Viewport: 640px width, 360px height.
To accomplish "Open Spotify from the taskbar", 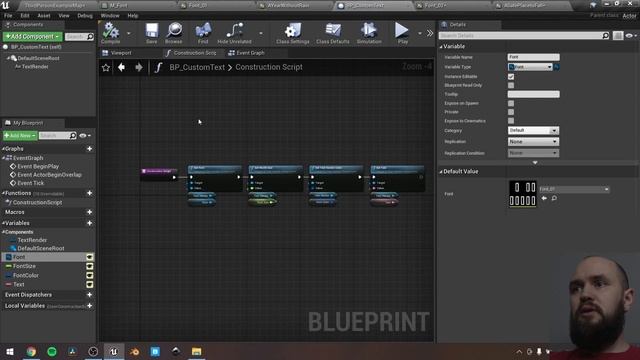I will pyautogui.click(x=52, y=351).
